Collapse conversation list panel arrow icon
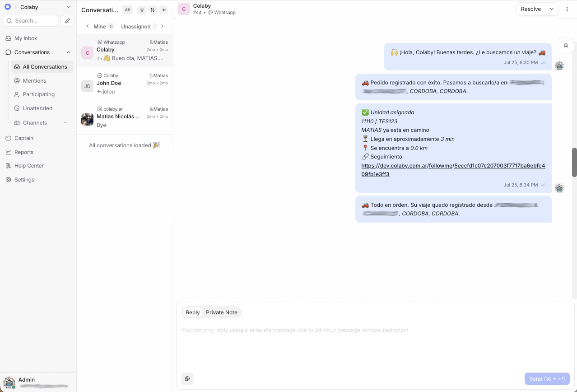577x392 pixels. [163, 10]
